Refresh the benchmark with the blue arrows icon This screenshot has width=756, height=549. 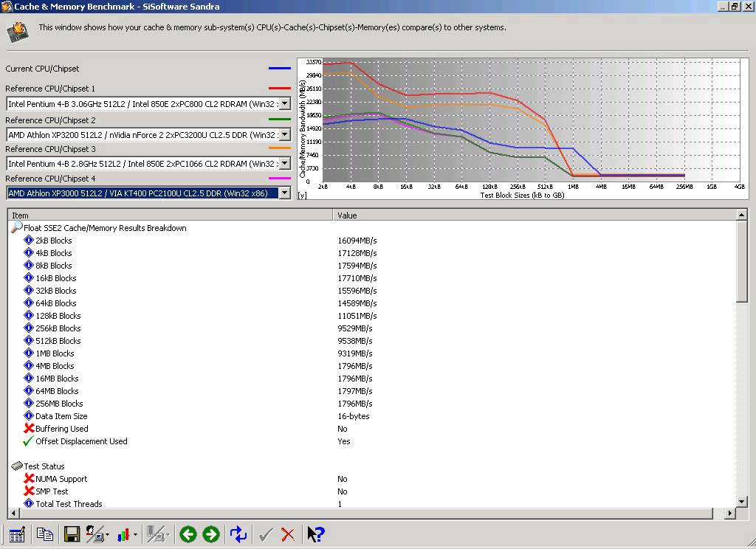tap(238, 534)
